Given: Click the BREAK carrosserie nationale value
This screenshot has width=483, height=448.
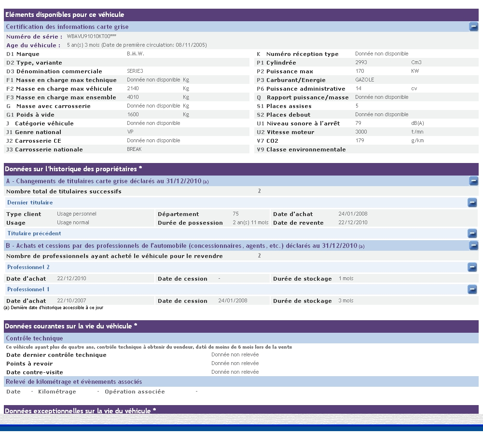Looking at the screenshot, I should [x=134, y=149].
